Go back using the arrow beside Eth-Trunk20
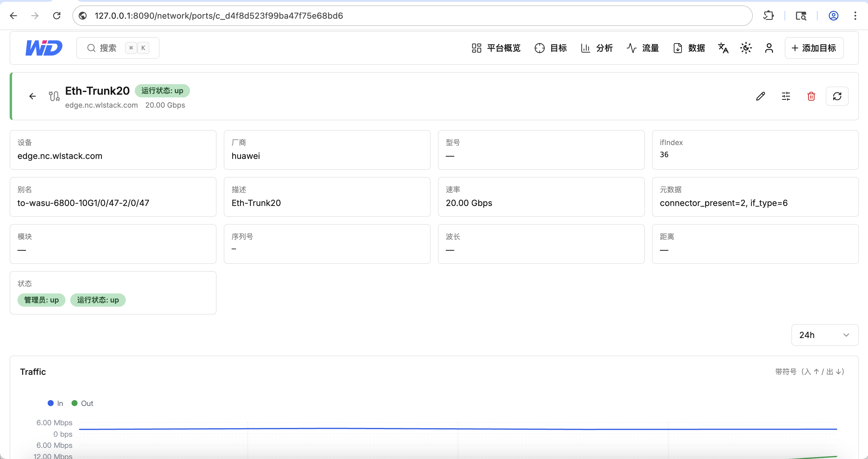Screen dimensions: 868x459 pos(32,97)
